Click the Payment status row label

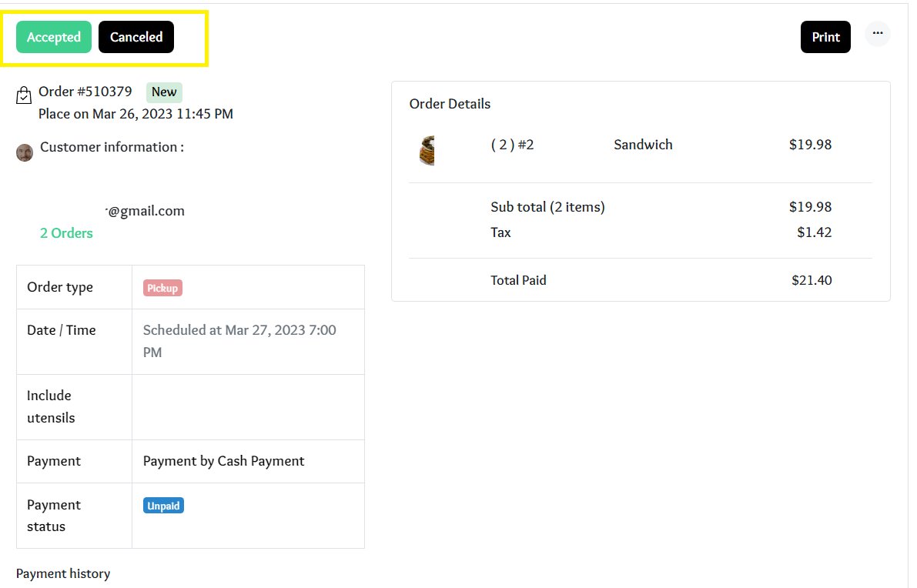click(54, 515)
